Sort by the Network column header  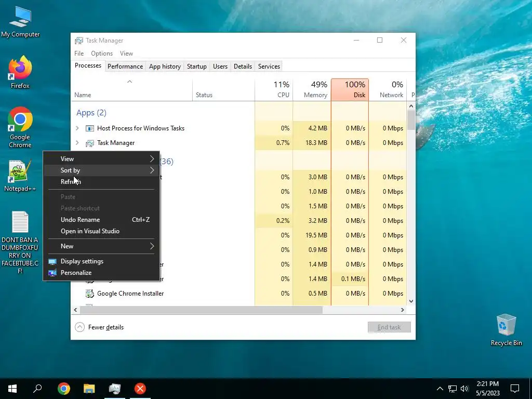[388, 90]
